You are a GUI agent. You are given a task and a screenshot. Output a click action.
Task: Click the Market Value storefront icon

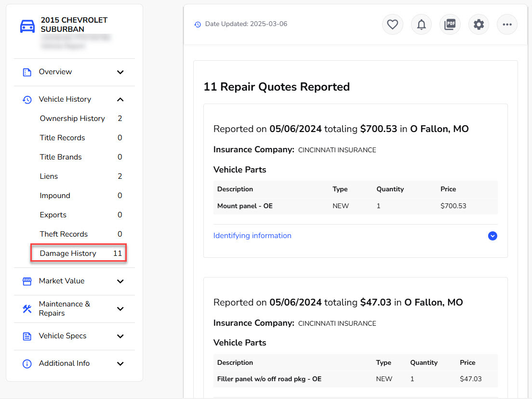(27, 281)
